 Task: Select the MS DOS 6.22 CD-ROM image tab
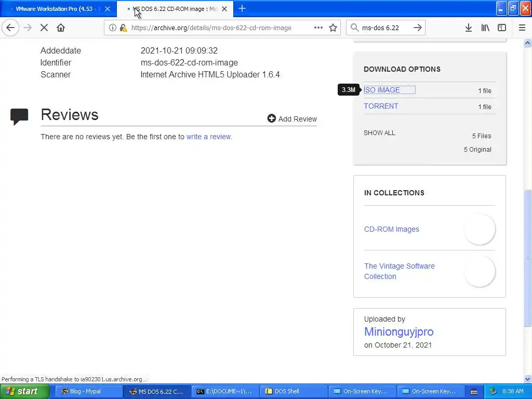tap(175, 9)
